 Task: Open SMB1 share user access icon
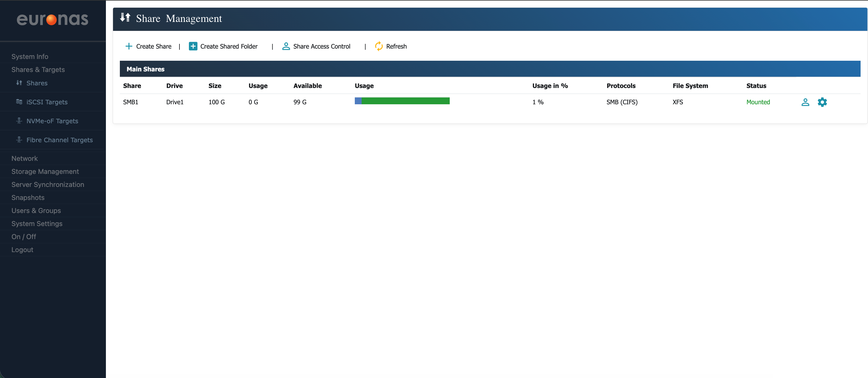[x=805, y=102]
